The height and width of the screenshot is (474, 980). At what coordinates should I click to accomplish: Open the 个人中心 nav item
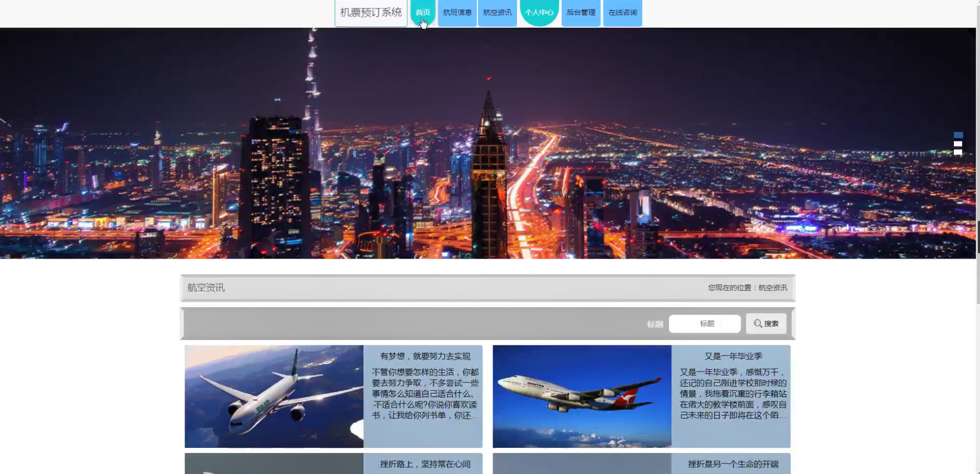pyautogui.click(x=539, y=13)
